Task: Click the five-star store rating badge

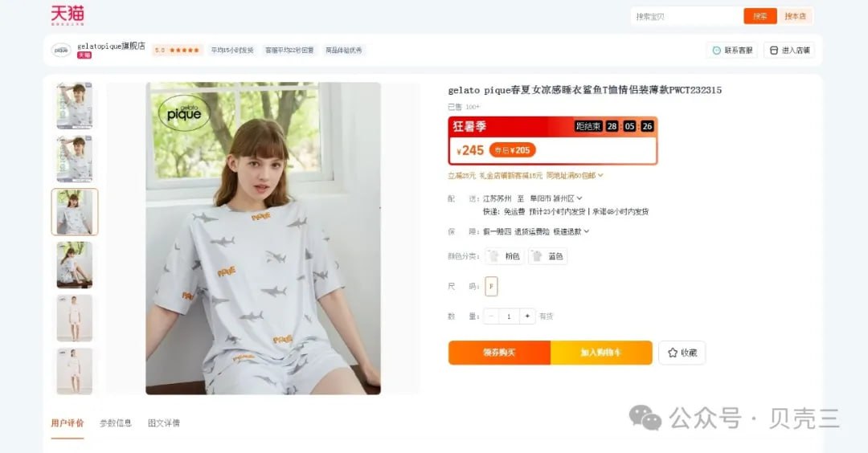Action: pyautogui.click(x=177, y=50)
